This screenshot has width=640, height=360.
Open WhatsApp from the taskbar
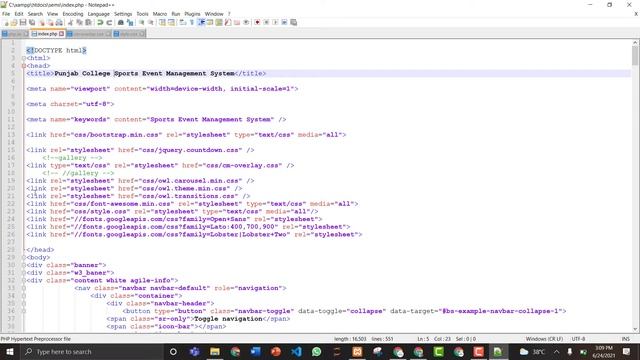[x=317, y=351]
